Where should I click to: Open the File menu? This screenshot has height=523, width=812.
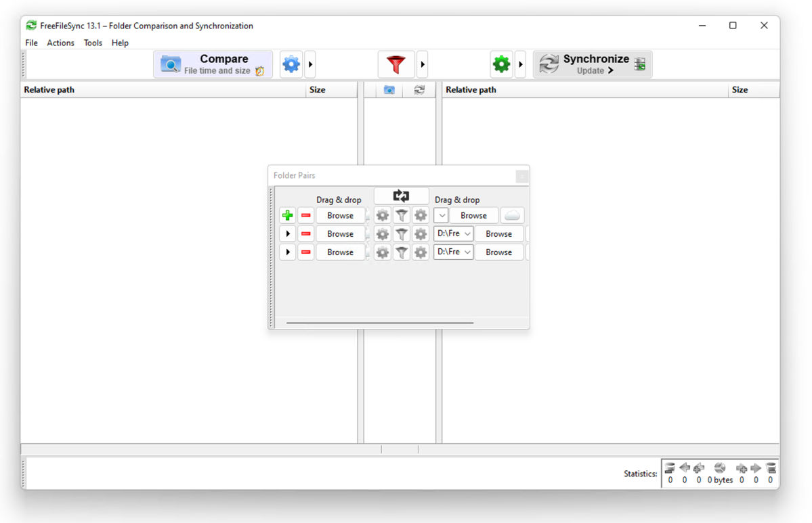pos(31,43)
